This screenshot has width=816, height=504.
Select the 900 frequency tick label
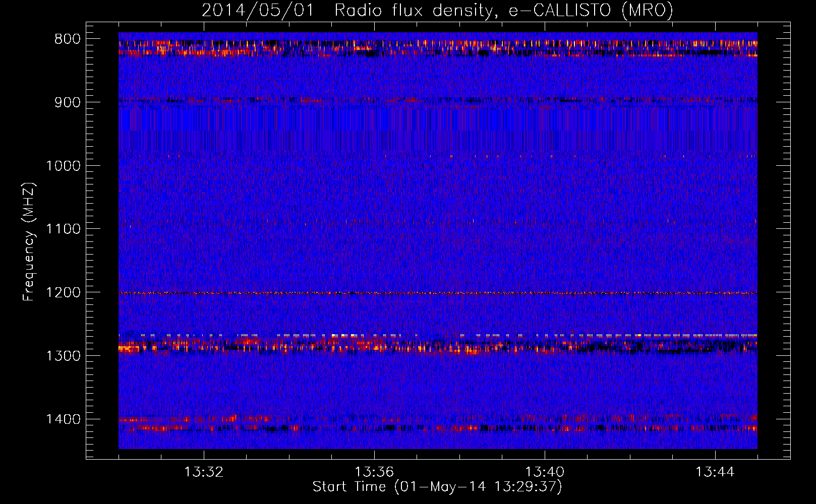[67, 102]
